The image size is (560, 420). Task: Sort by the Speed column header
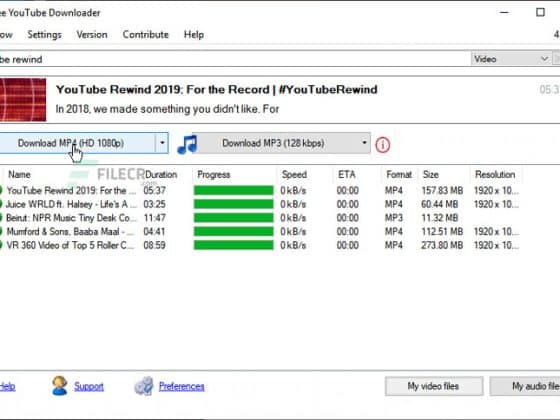(294, 175)
